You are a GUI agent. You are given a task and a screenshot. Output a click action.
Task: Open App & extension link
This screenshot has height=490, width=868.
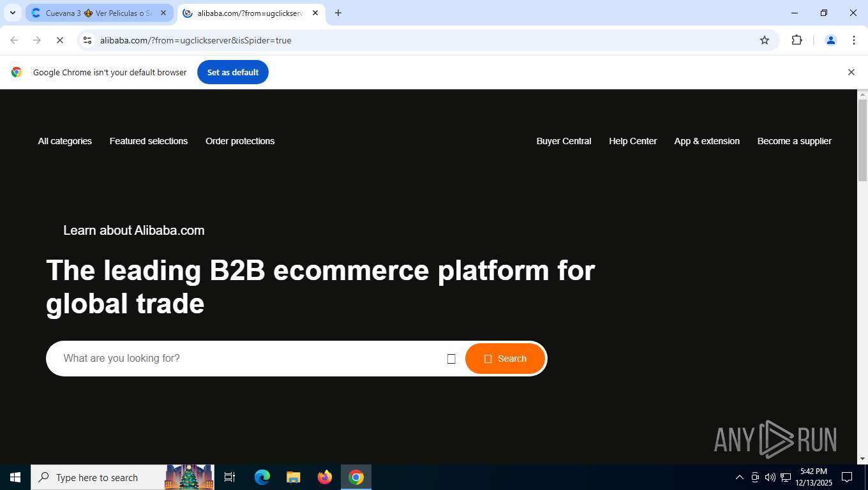click(707, 141)
